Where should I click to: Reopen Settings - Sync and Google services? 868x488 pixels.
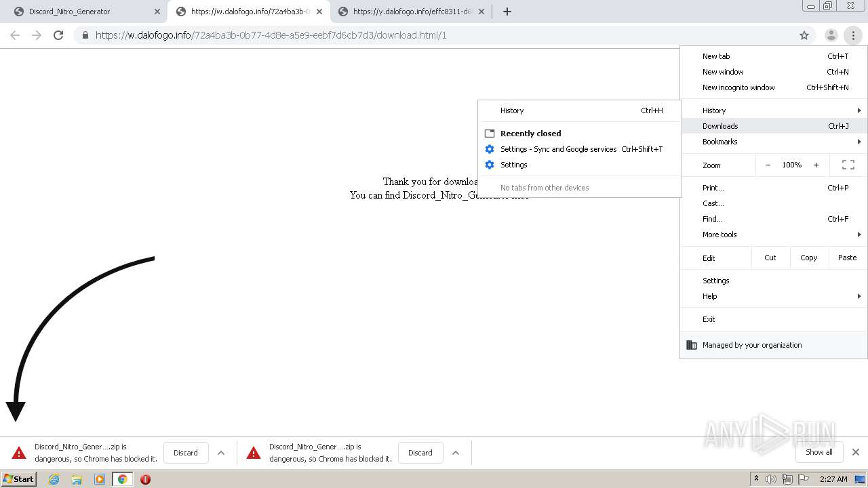click(580, 149)
